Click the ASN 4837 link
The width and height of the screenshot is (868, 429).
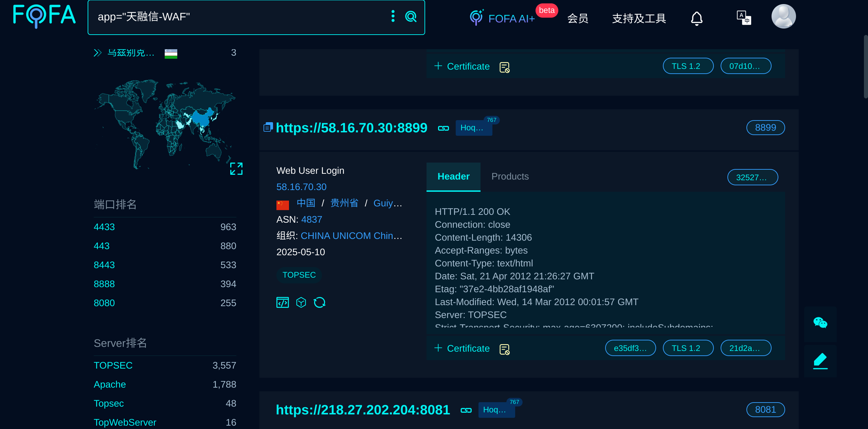point(311,219)
